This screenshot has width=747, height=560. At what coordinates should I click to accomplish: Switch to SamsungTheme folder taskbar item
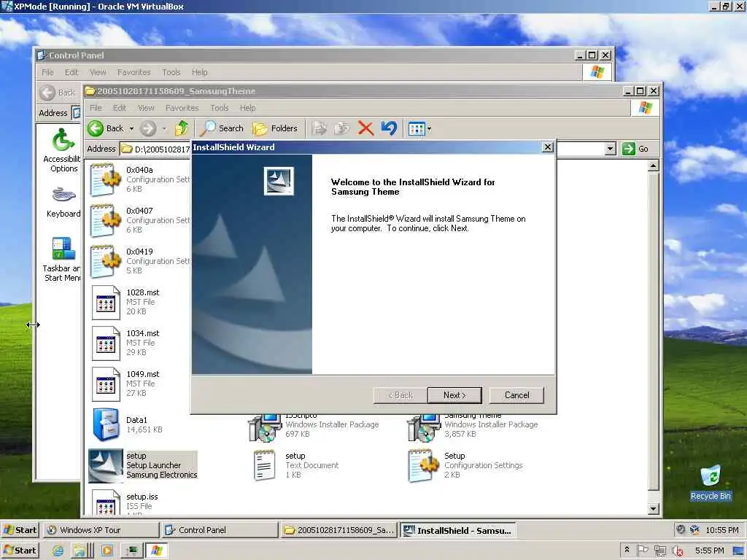pyautogui.click(x=338, y=530)
